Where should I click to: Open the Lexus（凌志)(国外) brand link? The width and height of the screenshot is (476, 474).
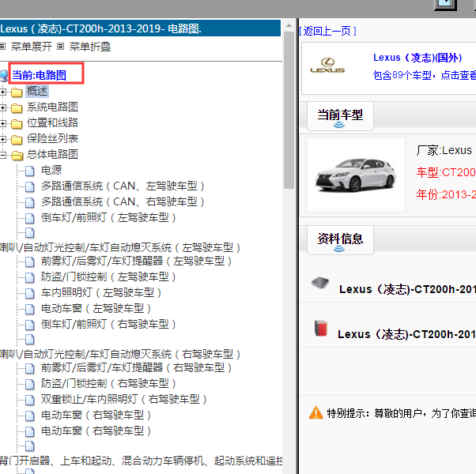417,58
